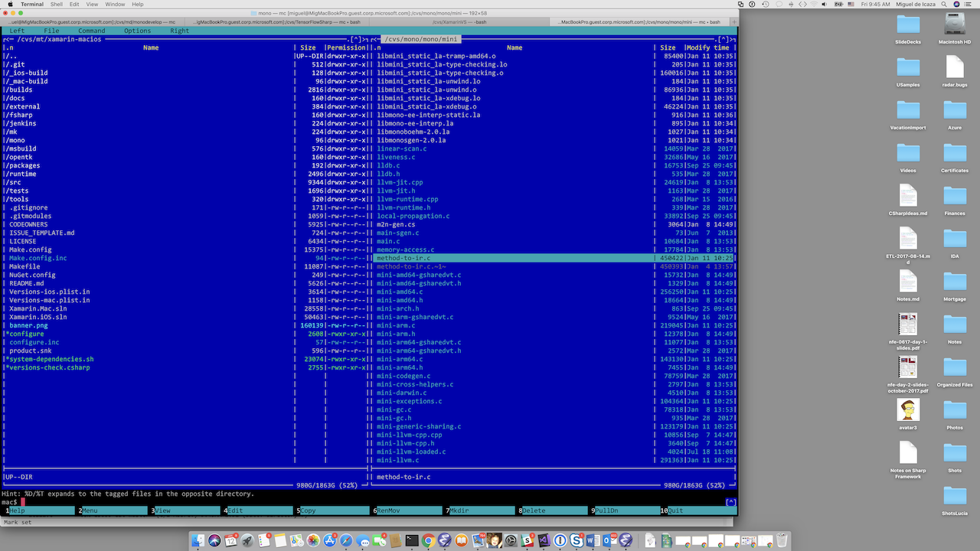This screenshot has height=551, width=980.
Task: Click the Spotlight search magnifier icon
Action: [944, 4]
